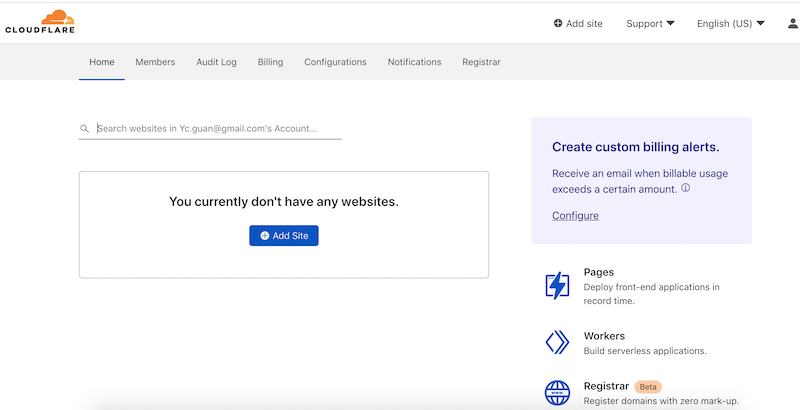Click "You currently don't have any websites." text
The height and width of the screenshot is (410, 800).
tap(284, 201)
